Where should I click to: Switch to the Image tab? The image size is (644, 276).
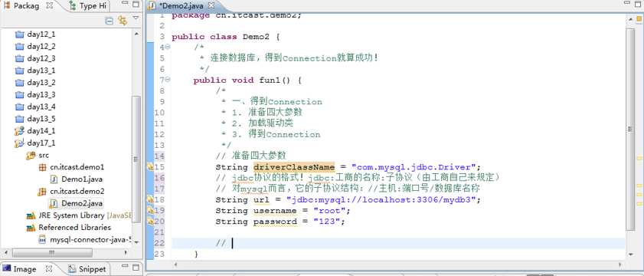point(25,269)
